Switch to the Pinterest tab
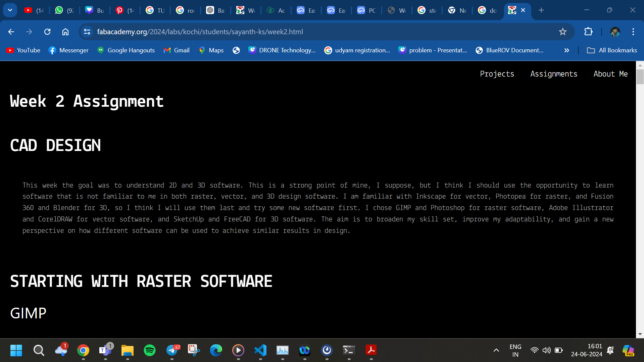This screenshot has height=362, width=644. 125,10
